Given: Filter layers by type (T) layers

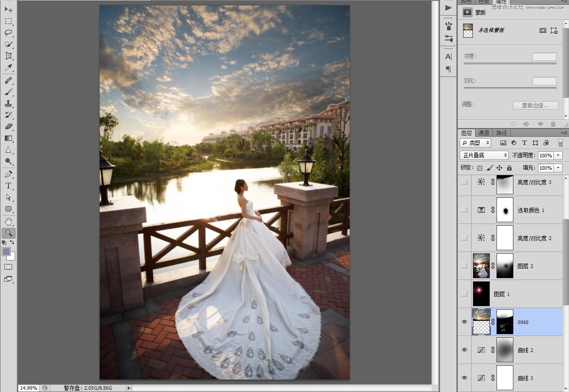Looking at the screenshot, I should tap(525, 143).
